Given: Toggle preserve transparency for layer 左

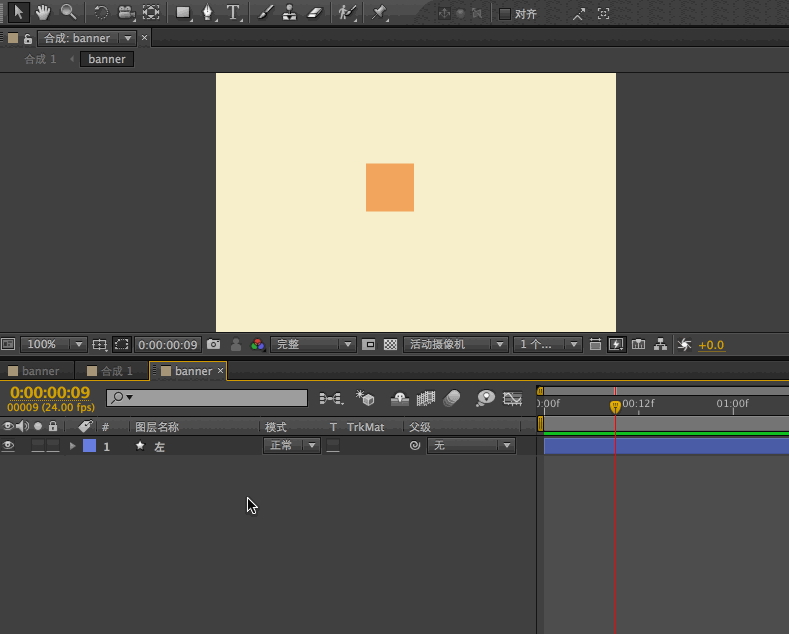Looking at the screenshot, I should [333, 446].
